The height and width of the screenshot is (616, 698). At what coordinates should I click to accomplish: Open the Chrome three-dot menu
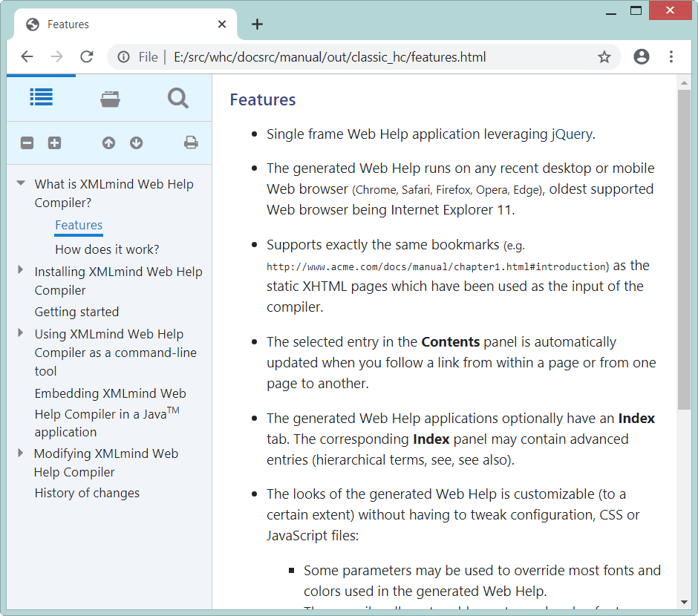point(671,56)
